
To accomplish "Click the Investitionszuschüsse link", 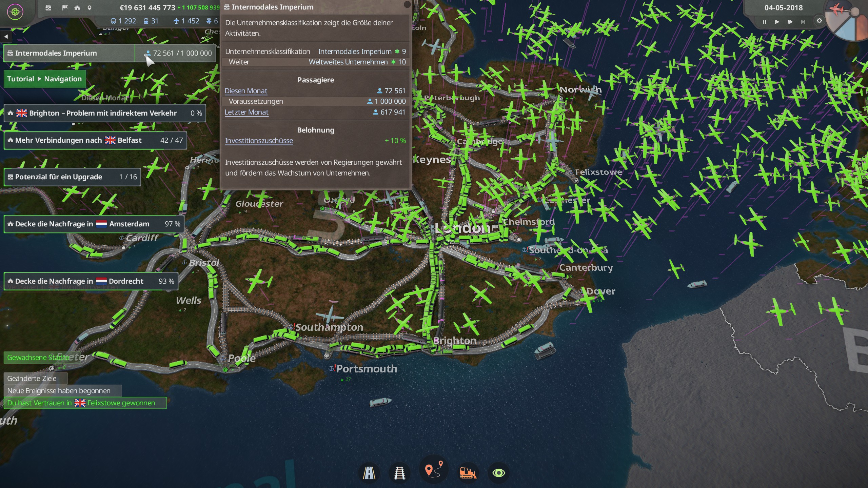I will [x=259, y=141].
